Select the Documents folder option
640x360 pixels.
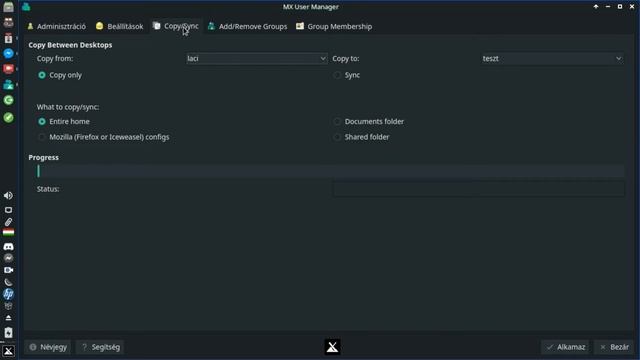point(369,122)
